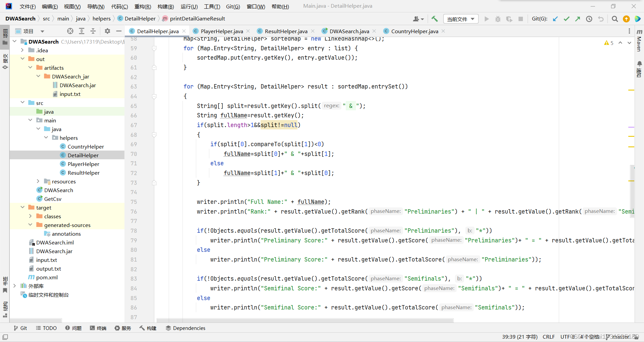Image resolution: width=644 pixels, height=342 pixels.
Task: Collapse the helpers package
Action: click(x=46, y=137)
